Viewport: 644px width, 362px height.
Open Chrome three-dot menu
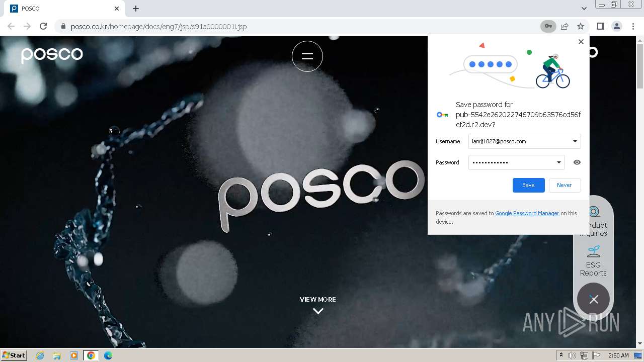tap(633, 26)
